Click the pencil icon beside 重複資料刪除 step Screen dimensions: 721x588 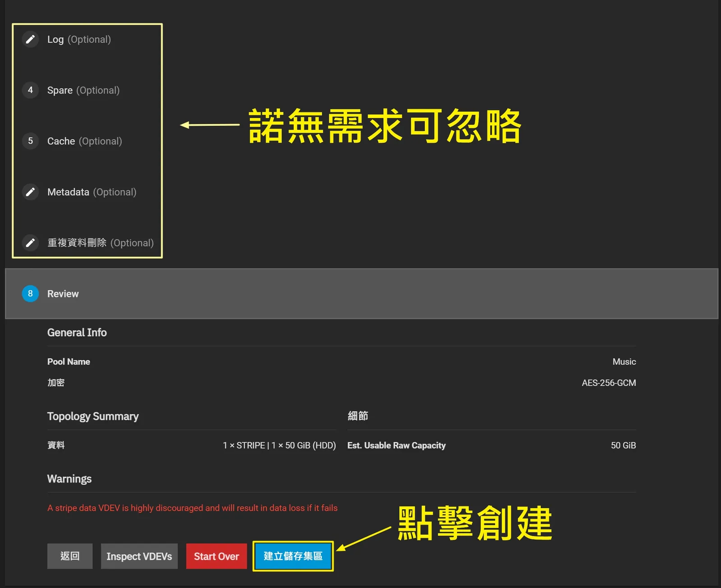30,243
